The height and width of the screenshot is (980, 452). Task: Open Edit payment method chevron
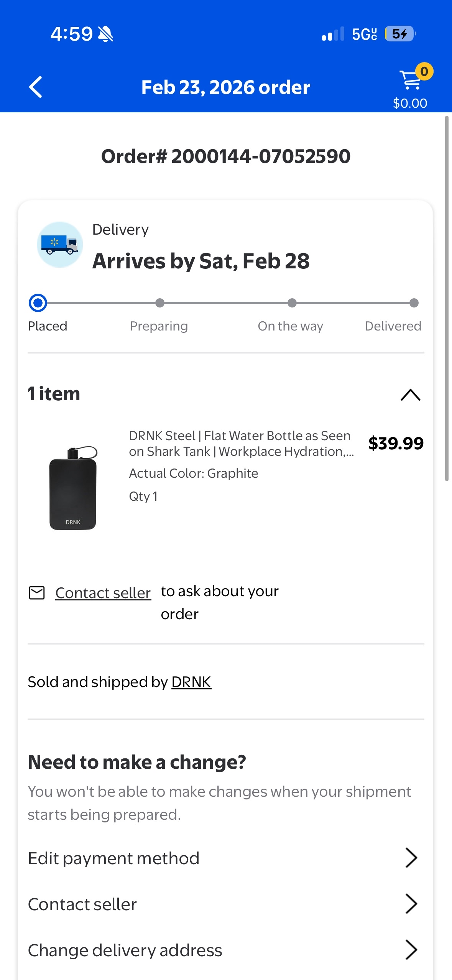click(x=411, y=858)
